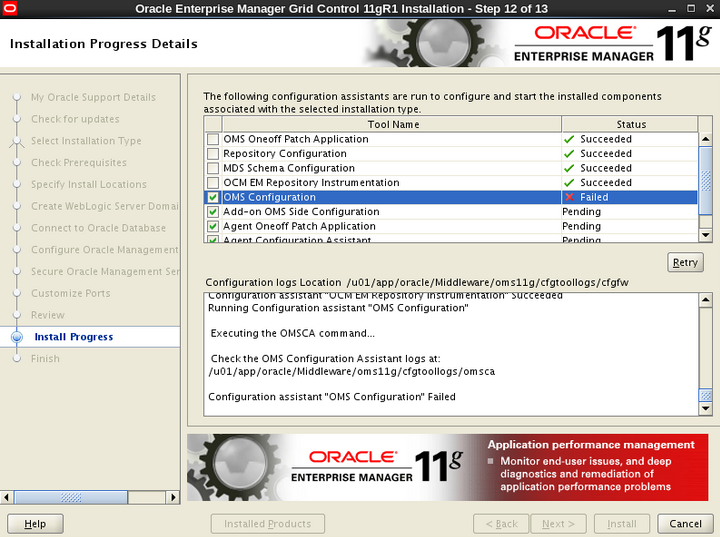Select the Review step in the sidebar

click(x=48, y=315)
